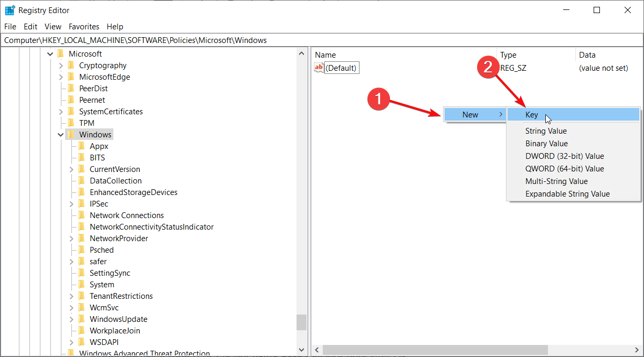Open the View menu
Viewport: 644px width, 357px height.
53,27
